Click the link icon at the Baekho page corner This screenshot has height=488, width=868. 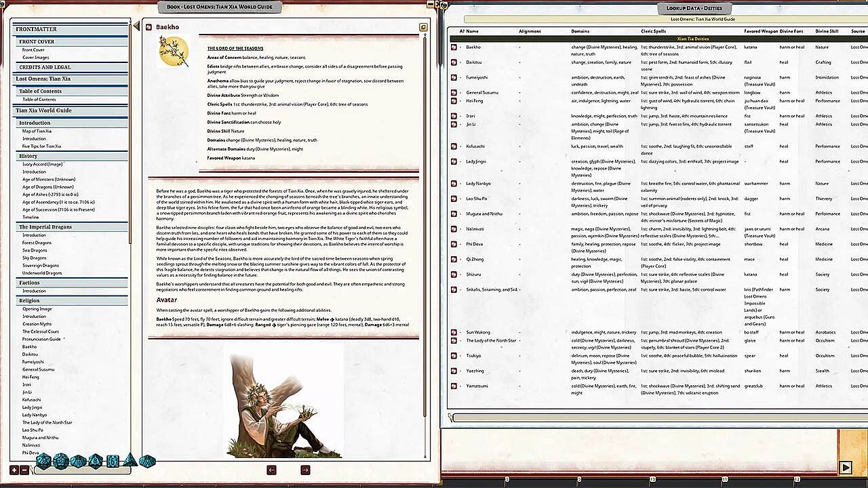(422, 28)
